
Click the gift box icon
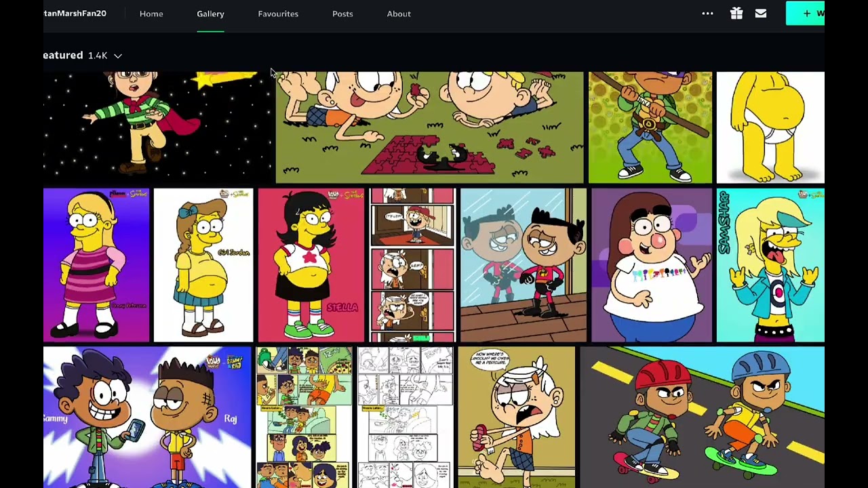pyautogui.click(x=736, y=14)
